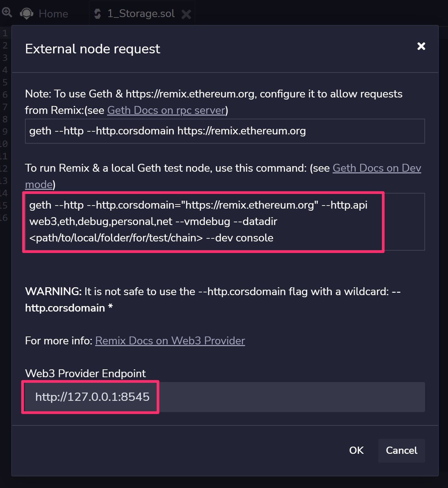The width and height of the screenshot is (448, 488).
Task: Open the Remix Docs on Web3 Provider link
Action: tap(170, 341)
